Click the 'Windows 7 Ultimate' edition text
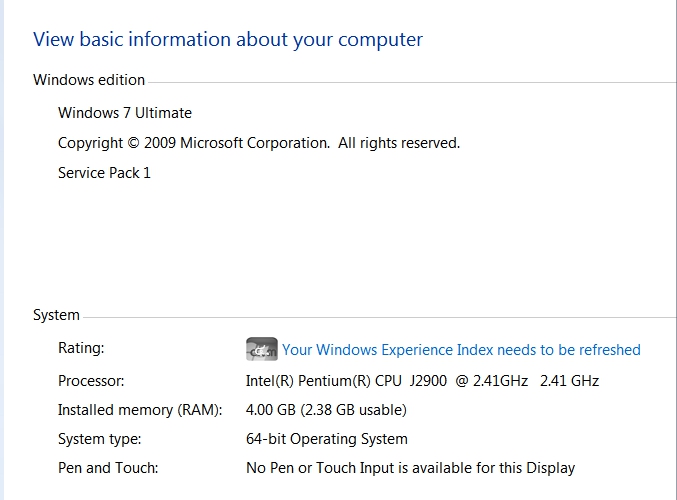Viewport: 677px width, 500px height. click(125, 113)
